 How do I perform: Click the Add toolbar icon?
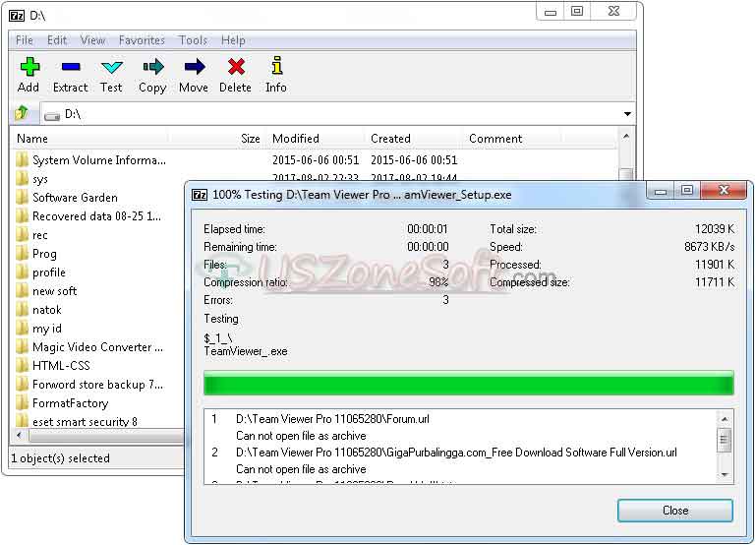point(29,67)
